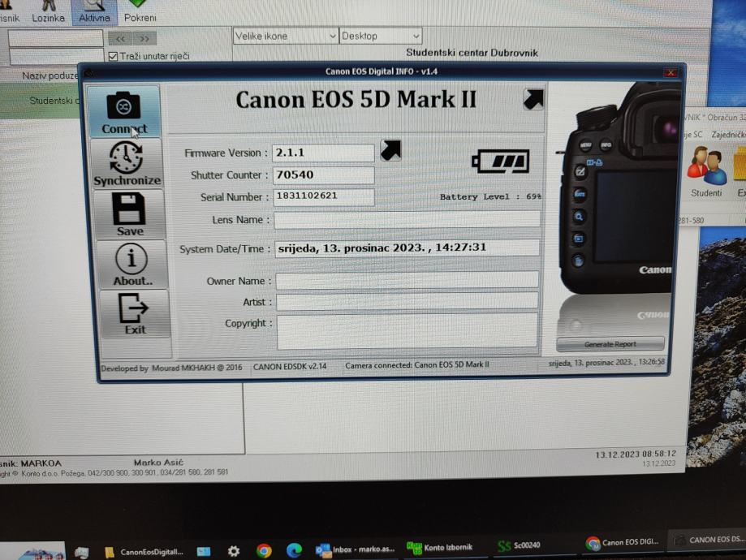Open the Inbox mail taskbar item
Viewport: 746px width, 560px height.
pyautogui.click(x=356, y=549)
